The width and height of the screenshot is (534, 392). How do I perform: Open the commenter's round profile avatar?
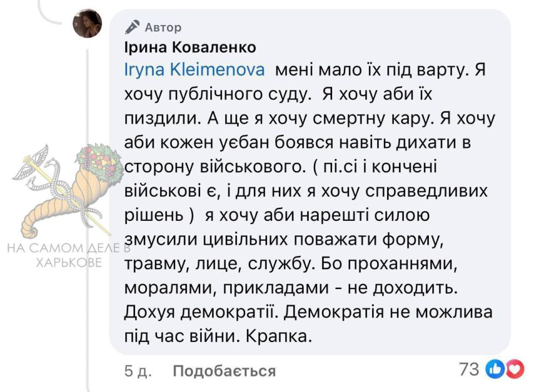87,23
